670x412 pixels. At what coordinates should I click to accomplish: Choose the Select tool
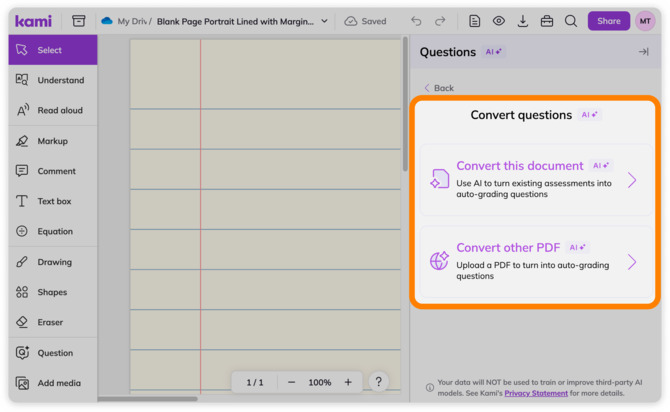click(53, 50)
